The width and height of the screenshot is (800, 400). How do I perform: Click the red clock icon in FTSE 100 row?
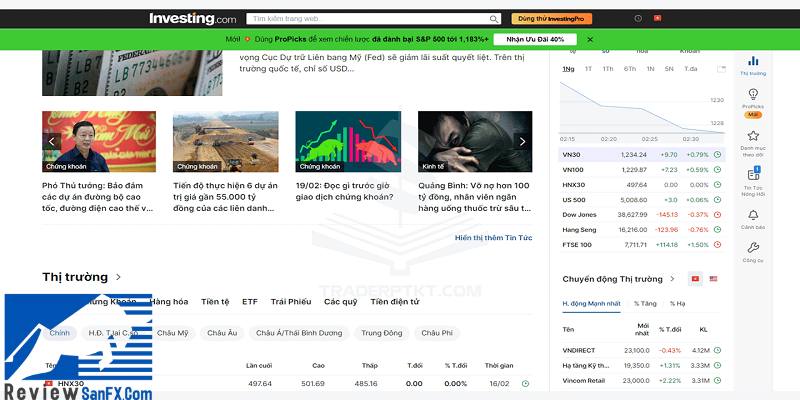717,245
